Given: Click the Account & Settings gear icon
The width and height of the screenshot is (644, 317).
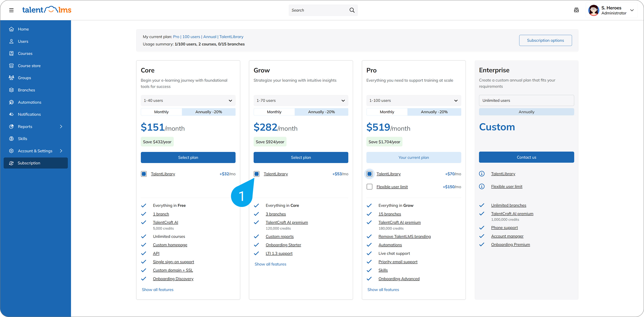Looking at the screenshot, I should point(11,151).
